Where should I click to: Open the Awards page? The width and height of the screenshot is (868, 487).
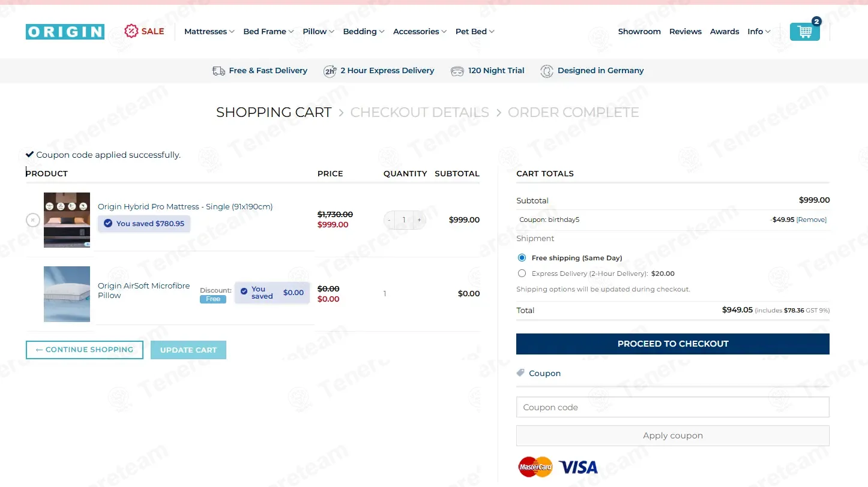(725, 32)
